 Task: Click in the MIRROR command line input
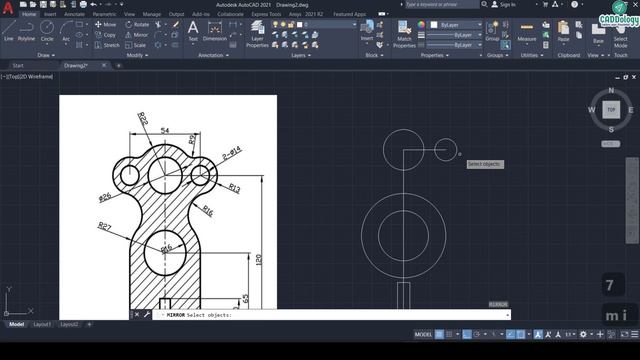click(x=331, y=315)
